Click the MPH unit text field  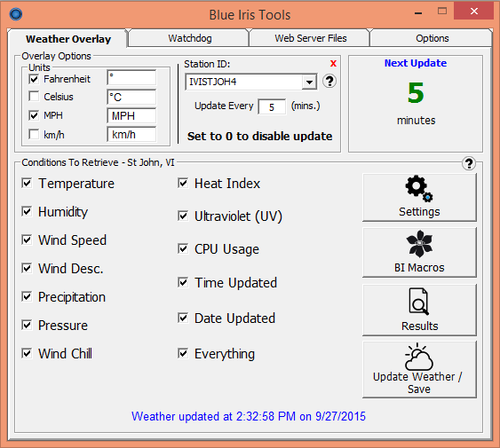click(x=131, y=115)
